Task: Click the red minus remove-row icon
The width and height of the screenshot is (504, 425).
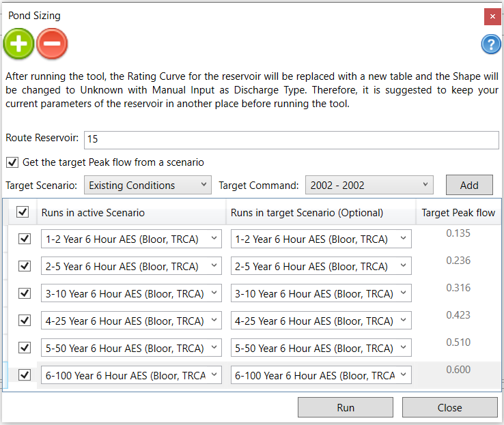Action: [x=52, y=44]
